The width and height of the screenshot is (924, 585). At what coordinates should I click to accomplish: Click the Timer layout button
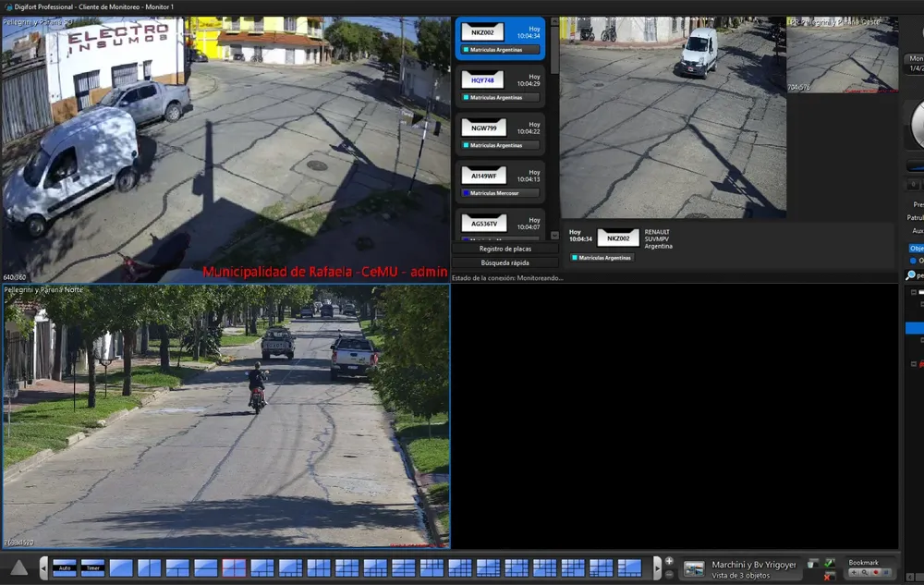92,568
